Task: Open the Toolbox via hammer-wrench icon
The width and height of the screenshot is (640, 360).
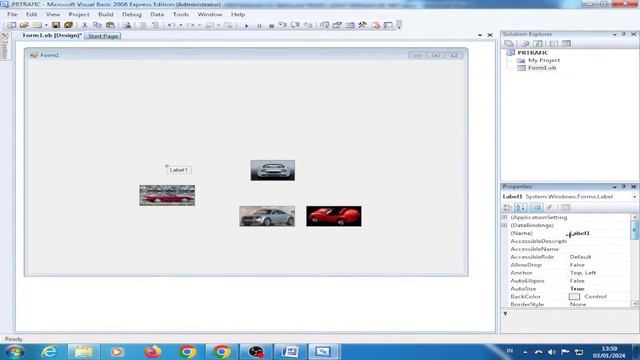Action: coord(362,25)
